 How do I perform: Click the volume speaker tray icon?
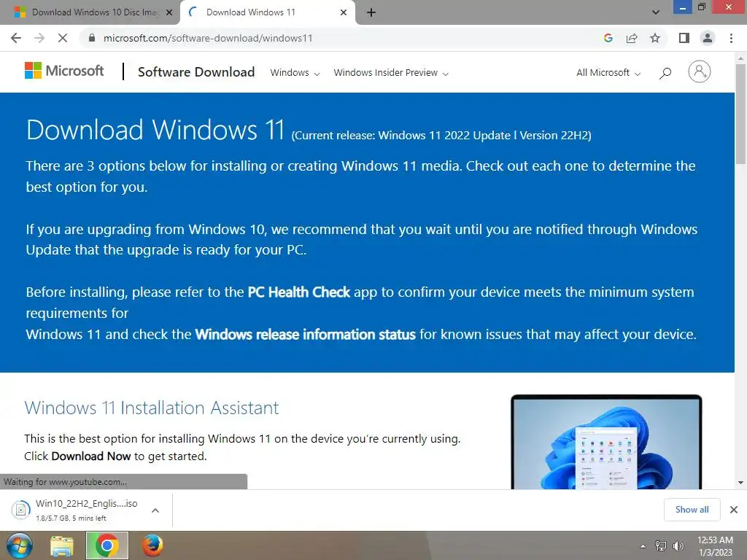coord(678,546)
